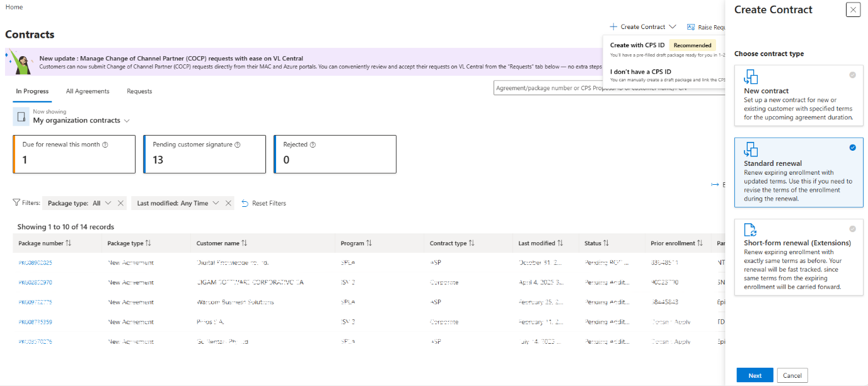Expand the Create Contract dropdown chevron

pyautogui.click(x=673, y=27)
